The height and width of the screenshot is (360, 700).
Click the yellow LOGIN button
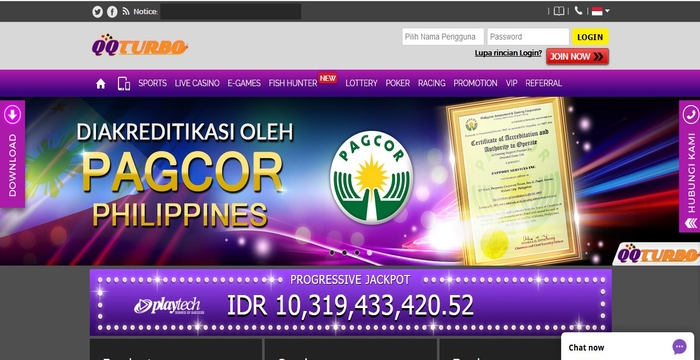coord(590,37)
